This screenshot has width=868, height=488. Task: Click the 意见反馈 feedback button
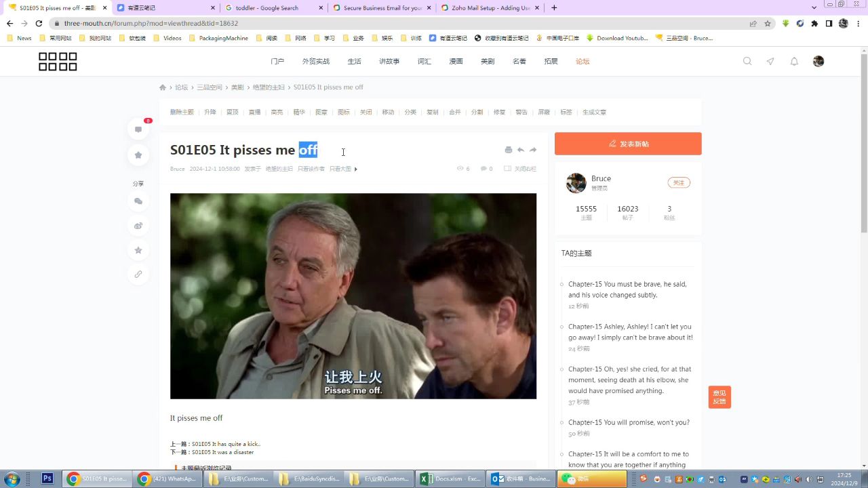[719, 397]
